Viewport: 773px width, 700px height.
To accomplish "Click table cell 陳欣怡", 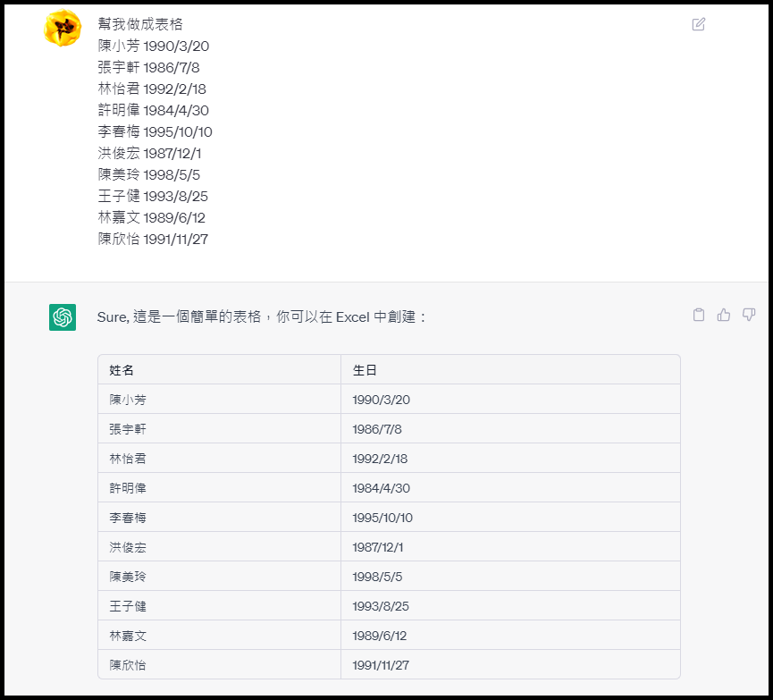I will [219, 664].
